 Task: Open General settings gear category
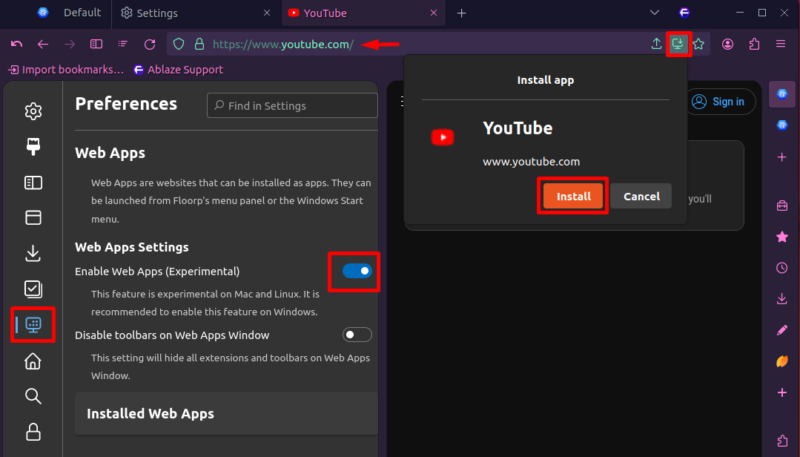point(33,111)
